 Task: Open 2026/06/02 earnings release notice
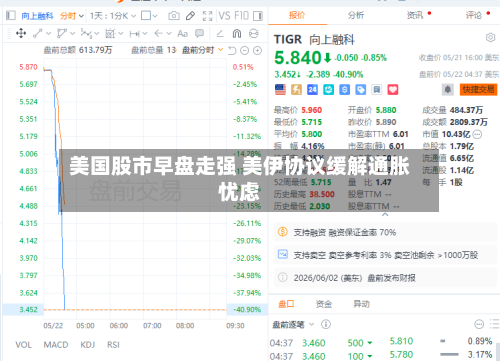click(x=385, y=278)
